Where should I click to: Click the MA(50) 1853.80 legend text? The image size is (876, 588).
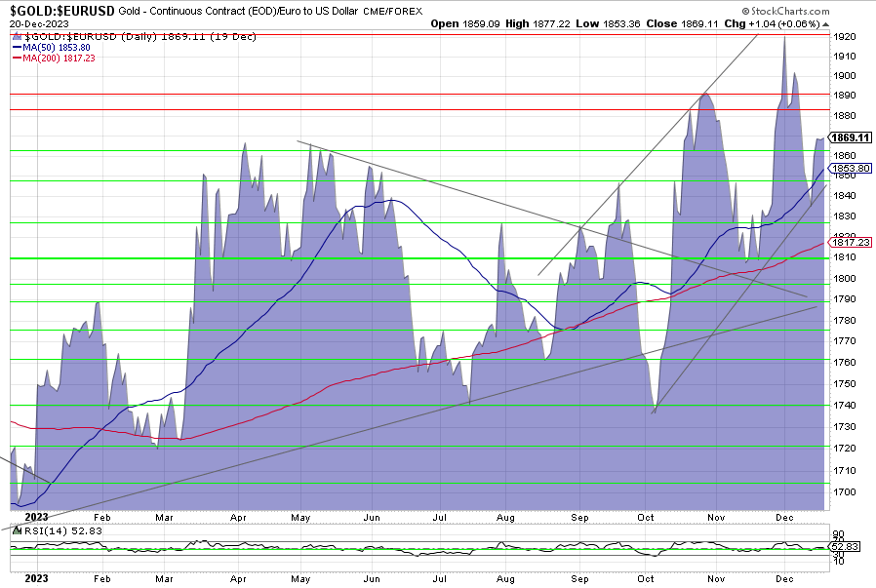56,46
